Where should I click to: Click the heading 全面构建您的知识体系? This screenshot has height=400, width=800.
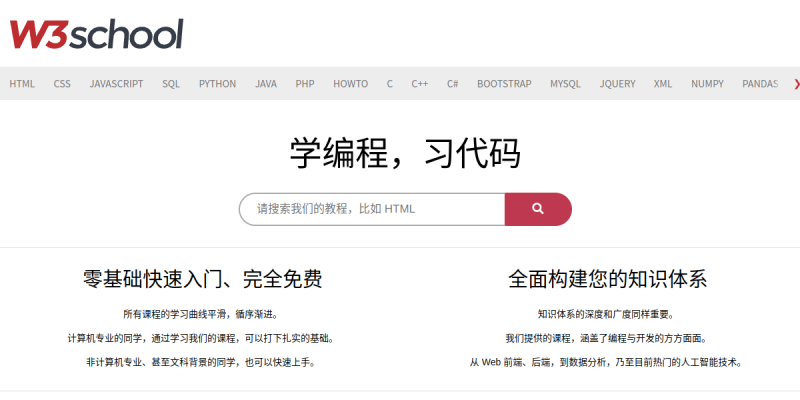pos(608,279)
